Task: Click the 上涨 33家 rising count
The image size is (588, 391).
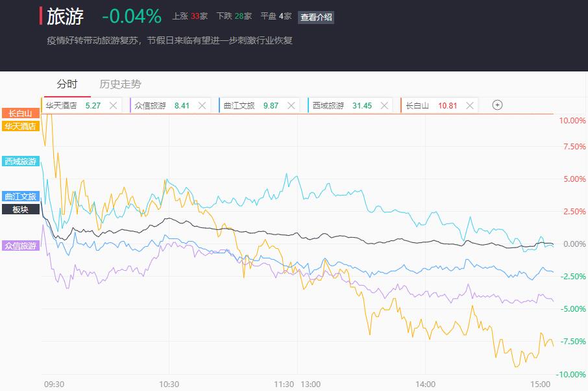Action: pyautogui.click(x=190, y=16)
